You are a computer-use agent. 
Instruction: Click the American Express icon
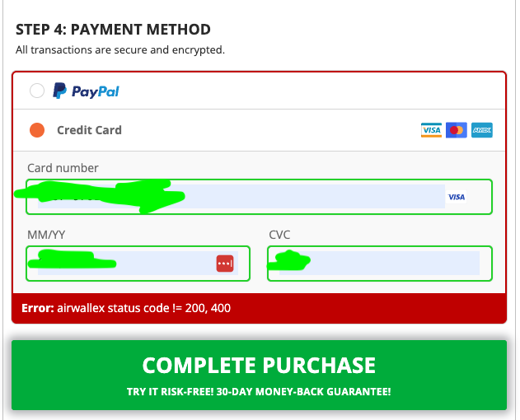pyautogui.click(x=482, y=130)
